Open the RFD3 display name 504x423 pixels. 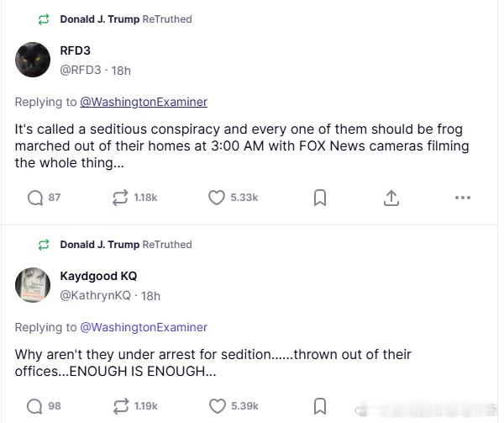76,50
